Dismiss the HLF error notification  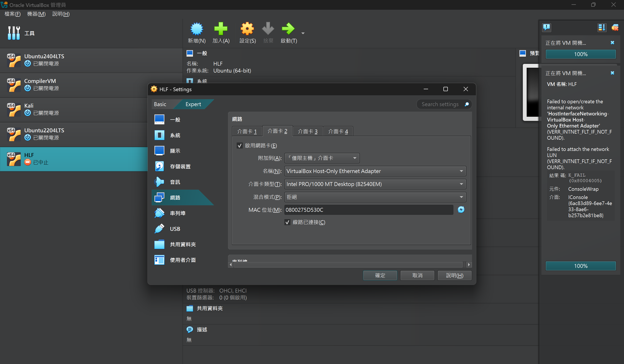[612, 73]
